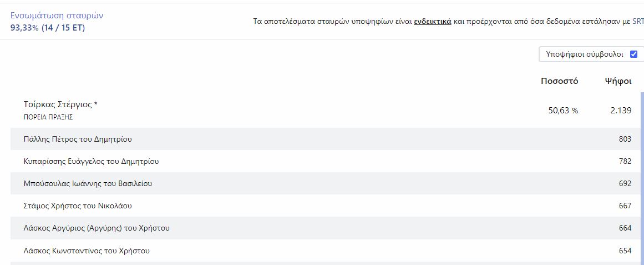The width and height of the screenshot is (644, 265).
Task: Click the 803 vote count
Action: (625, 139)
